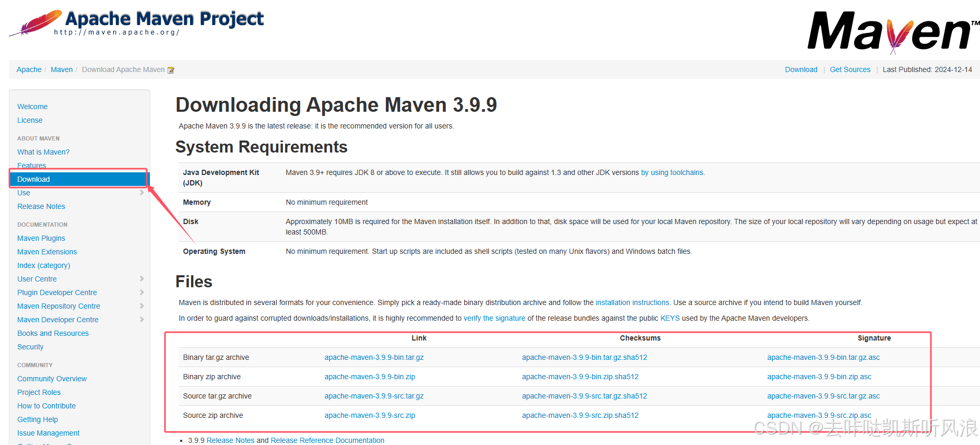The width and height of the screenshot is (980, 445).
Task: Open Index (category) link
Action: [44, 265]
